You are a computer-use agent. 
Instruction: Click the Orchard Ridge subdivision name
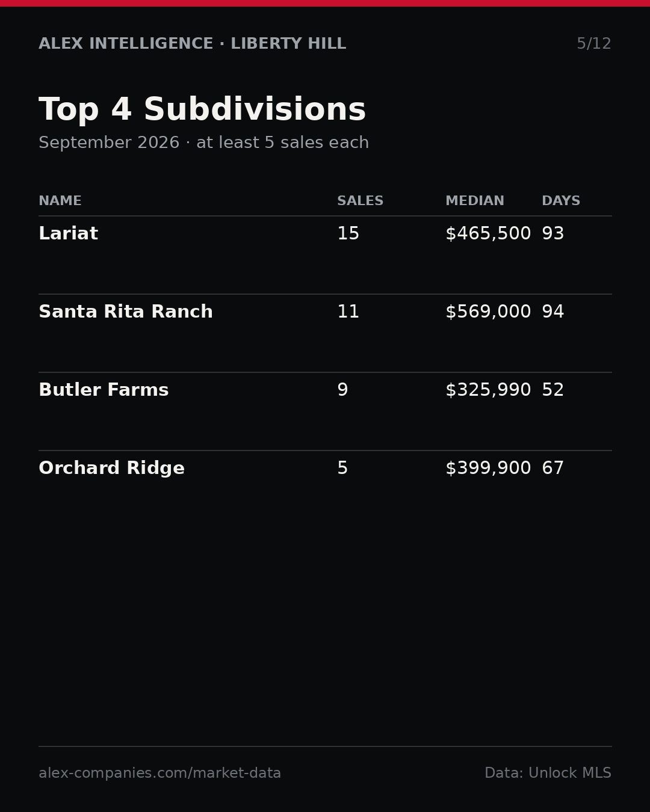(111, 469)
